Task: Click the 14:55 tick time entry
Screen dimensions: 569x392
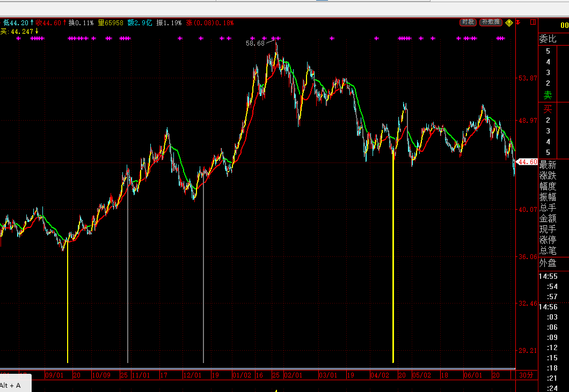Action: click(548, 276)
